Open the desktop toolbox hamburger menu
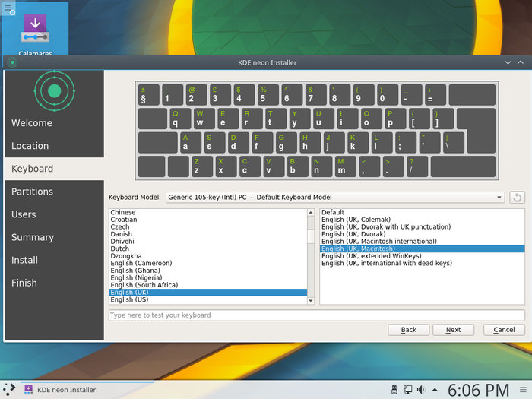The width and height of the screenshot is (532, 399). click(8, 7)
